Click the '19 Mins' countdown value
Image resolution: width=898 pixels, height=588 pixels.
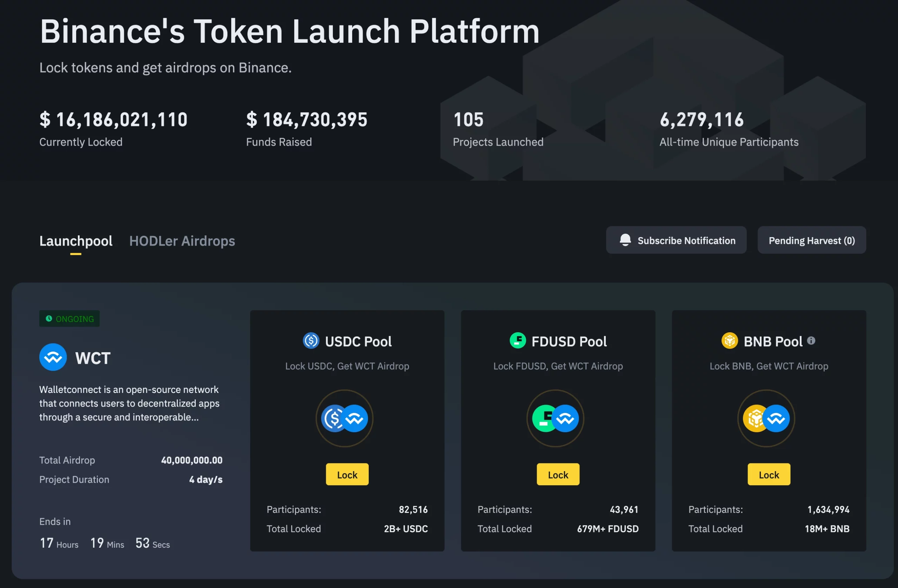pos(107,543)
